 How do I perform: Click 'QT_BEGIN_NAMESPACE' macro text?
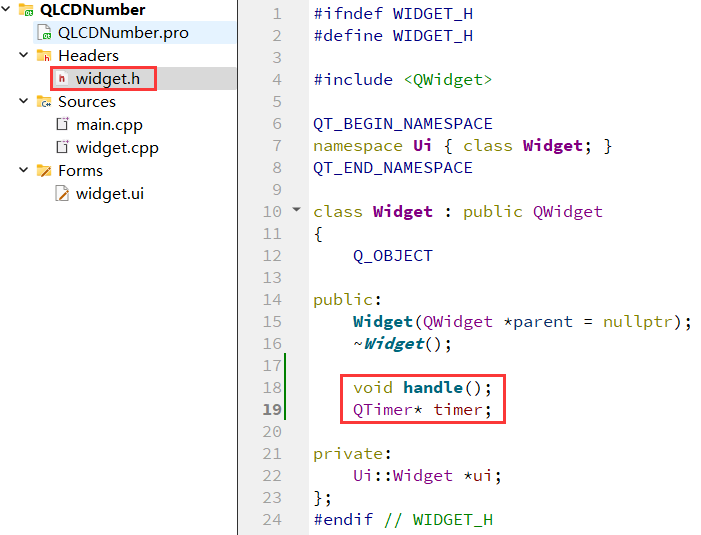[x=403, y=123]
